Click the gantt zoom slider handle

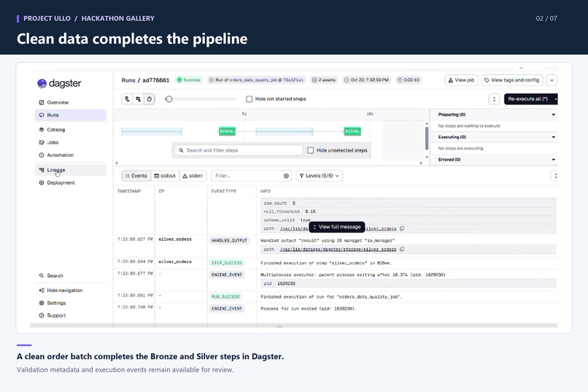169,99
